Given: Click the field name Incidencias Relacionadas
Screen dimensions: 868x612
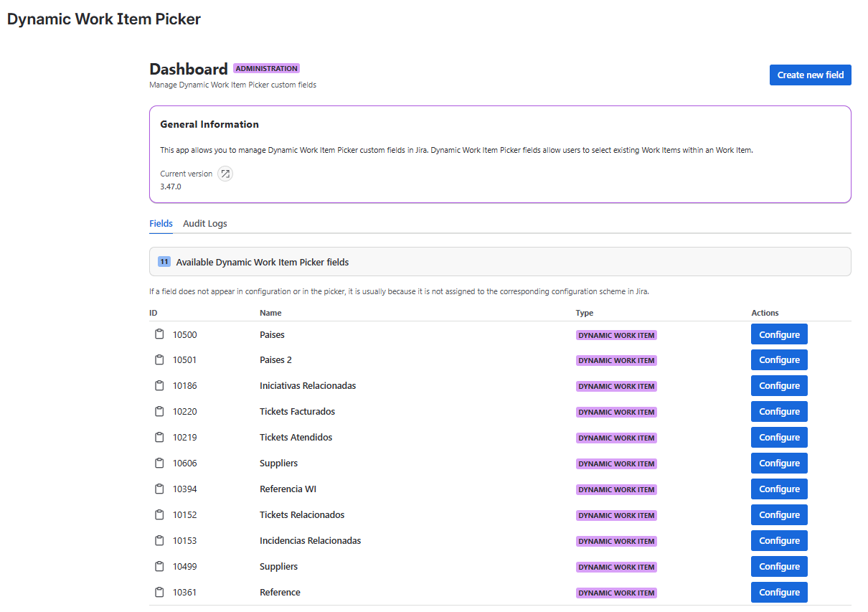Looking at the screenshot, I should [x=310, y=541].
